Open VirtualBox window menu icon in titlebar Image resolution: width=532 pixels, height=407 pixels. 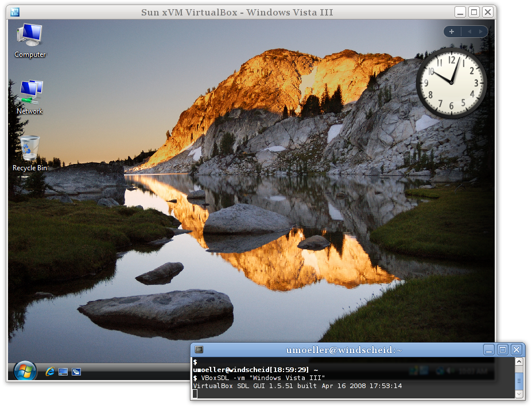pyautogui.click(x=15, y=12)
